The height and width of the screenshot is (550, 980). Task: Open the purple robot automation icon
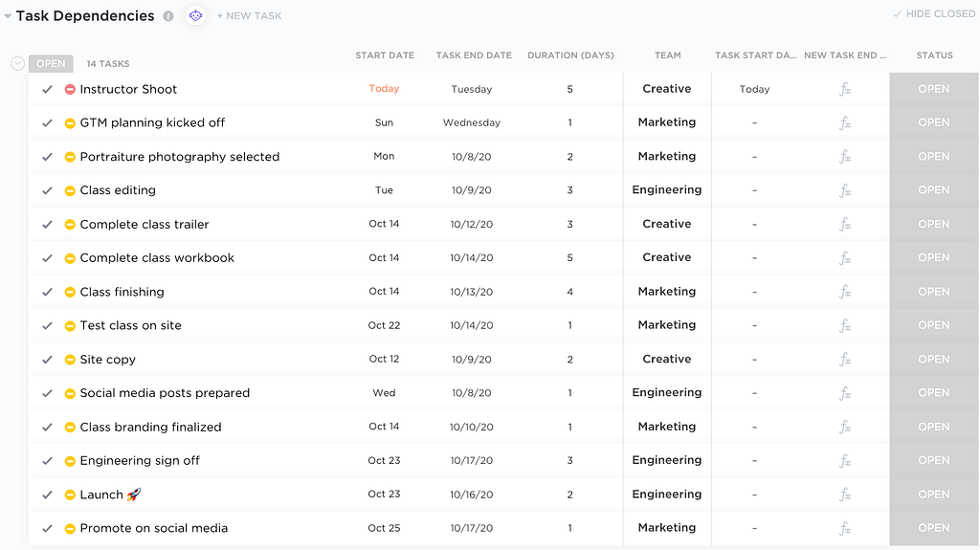click(x=195, y=15)
